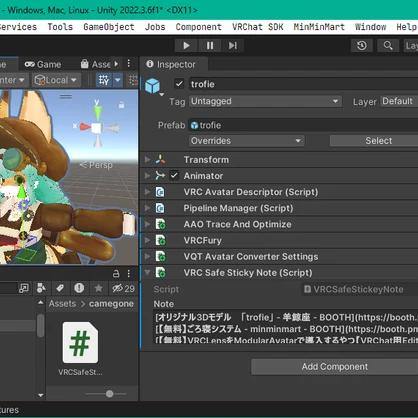Click the VQT Avatar Converter Settings icon
This screenshot has width=418, height=418.
click(161, 256)
